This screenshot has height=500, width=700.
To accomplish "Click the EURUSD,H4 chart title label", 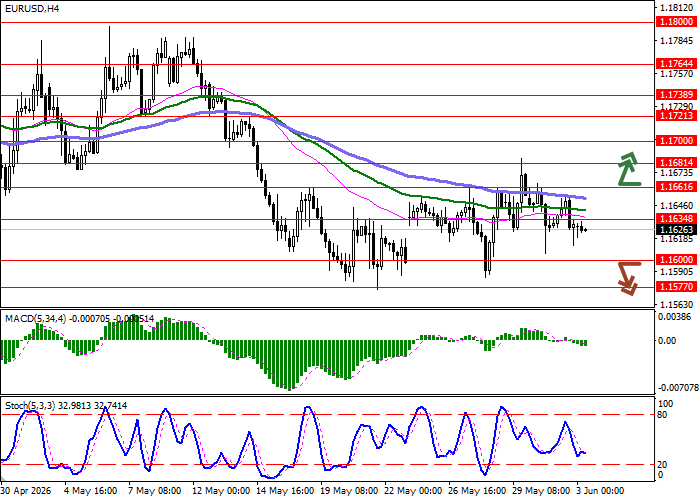I will coord(31,8).
